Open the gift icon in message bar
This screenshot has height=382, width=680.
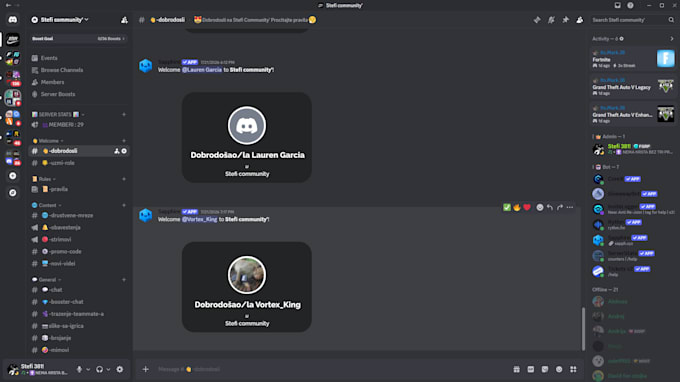point(517,369)
